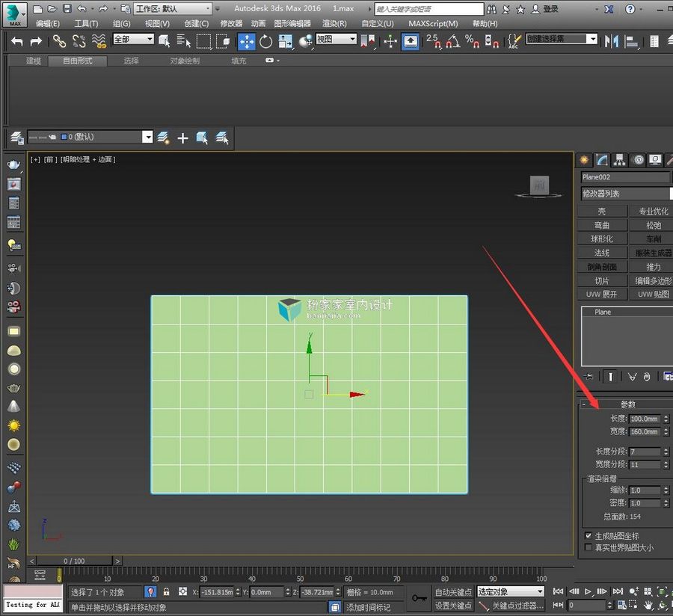This screenshot has width=673, height=616.
Task: Activate Bind to Space Warp tool
Action: pos(99,42)
